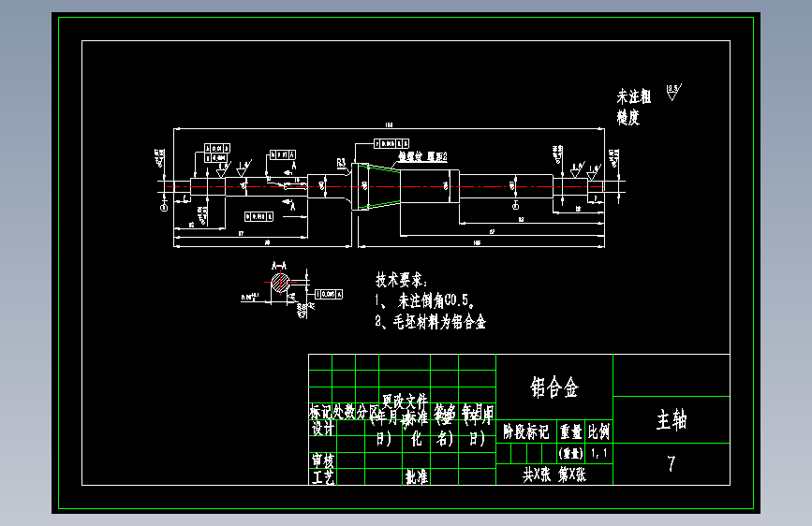
Task: Click the 设计 row label
Action: tap(323, 428)
